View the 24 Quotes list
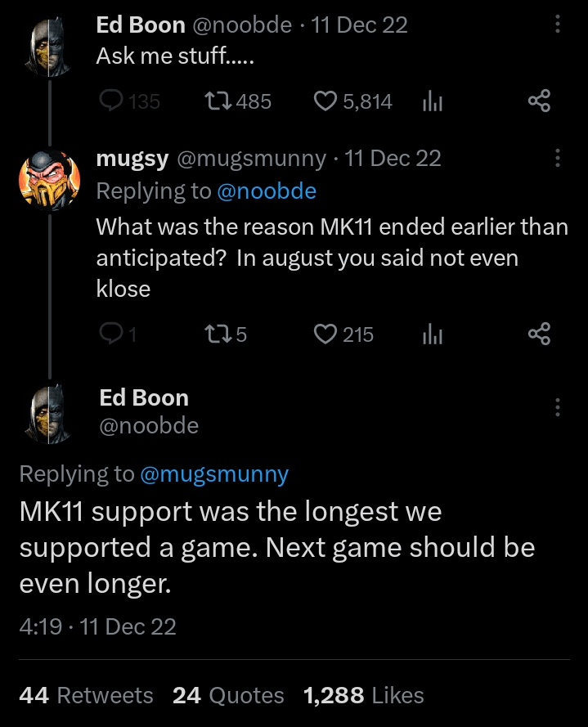This screenshot has height=727, width=588. tap(228, 695)
